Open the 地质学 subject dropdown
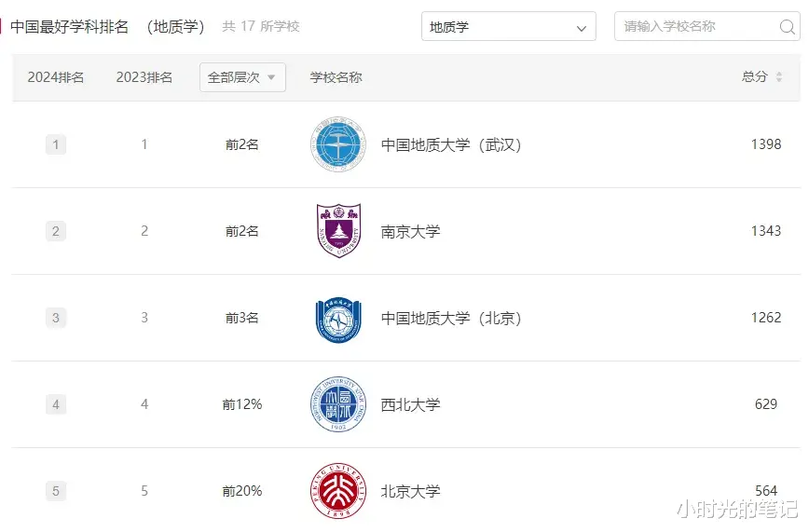The height and width of the screenshot is (532, 809). pyautogui.click(x=508, y=27)
